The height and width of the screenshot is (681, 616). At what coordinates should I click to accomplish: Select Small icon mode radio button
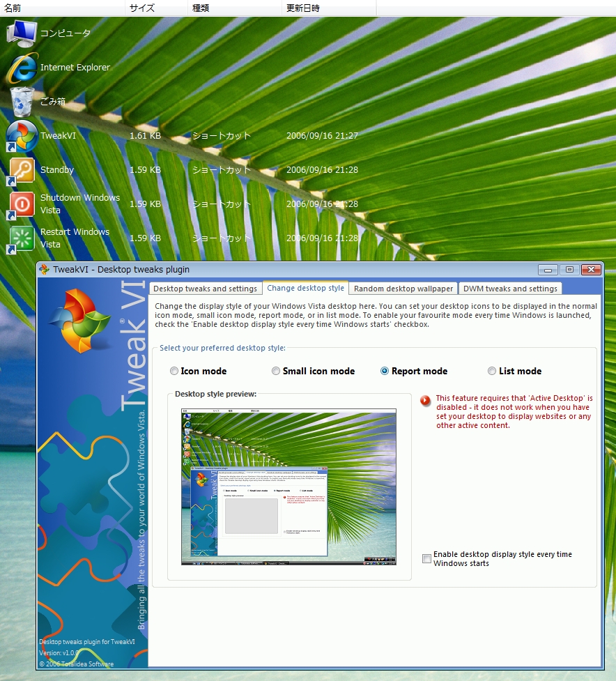tap(276, 371)
